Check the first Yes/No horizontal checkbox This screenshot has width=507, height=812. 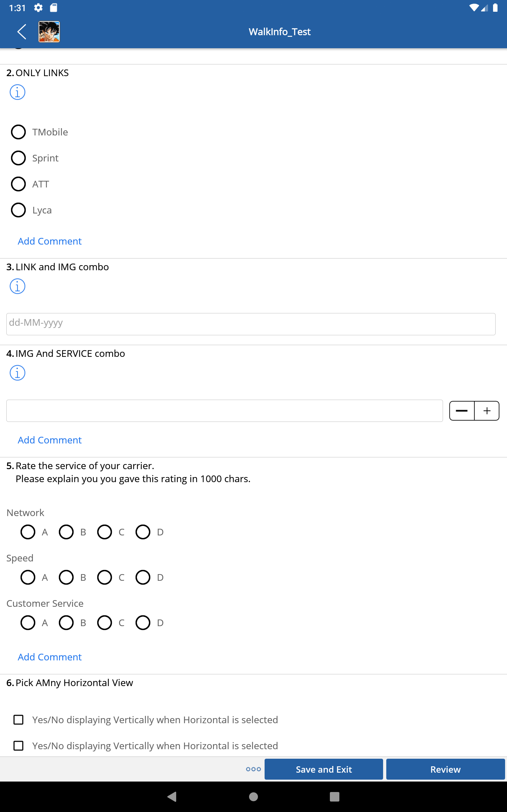click(18, 720)
